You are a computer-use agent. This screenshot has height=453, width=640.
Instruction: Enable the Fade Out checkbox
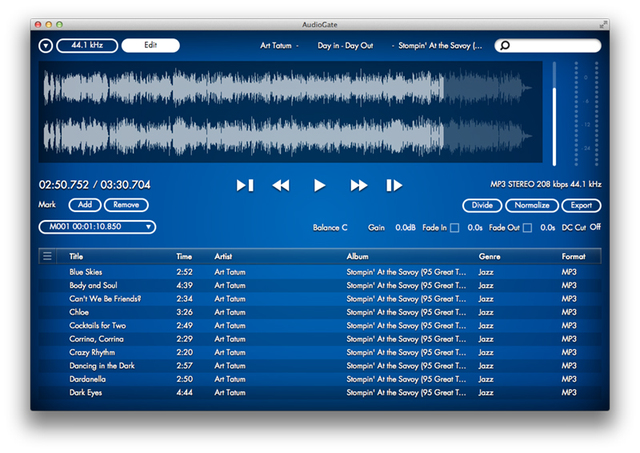pyautogui.click(x=527, y=228)
